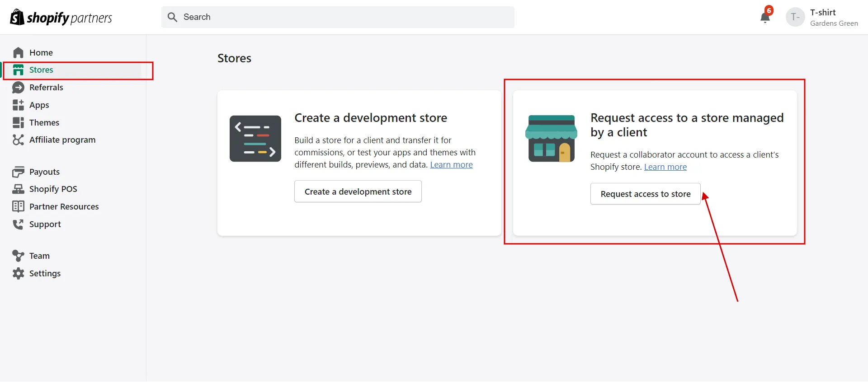Image resolution: width=868 pixels, height=382 pixels.
Task: Click 'Create a development store' card heading
Action: [371, 118]
